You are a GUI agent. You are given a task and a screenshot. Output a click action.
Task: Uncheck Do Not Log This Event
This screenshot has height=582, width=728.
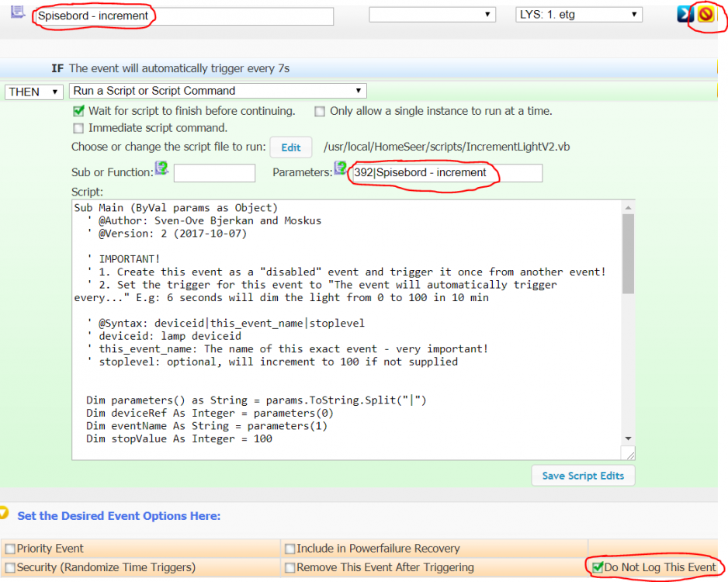click(597, 568)
